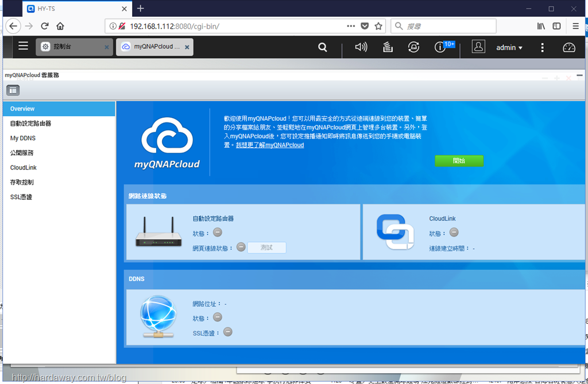
Task: Open 存取控制 in the sidebar
Action: (59, 182)
